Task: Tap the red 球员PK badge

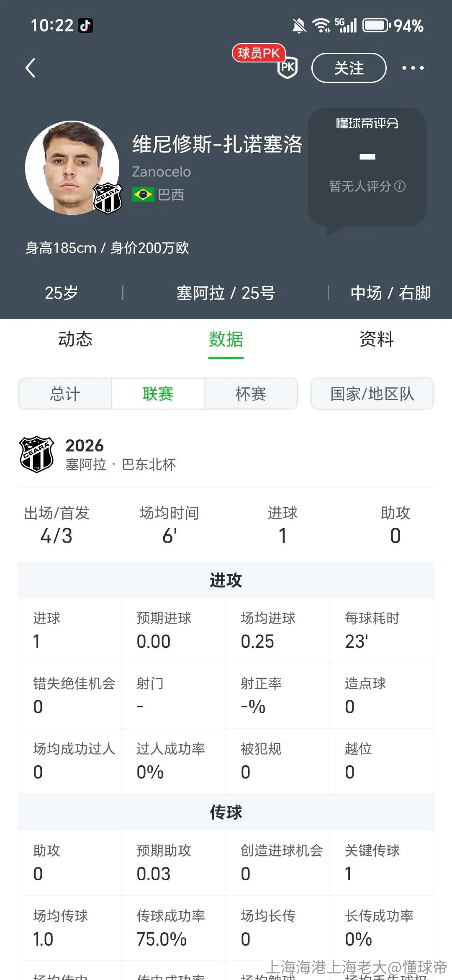Action: tap(259, 53)
